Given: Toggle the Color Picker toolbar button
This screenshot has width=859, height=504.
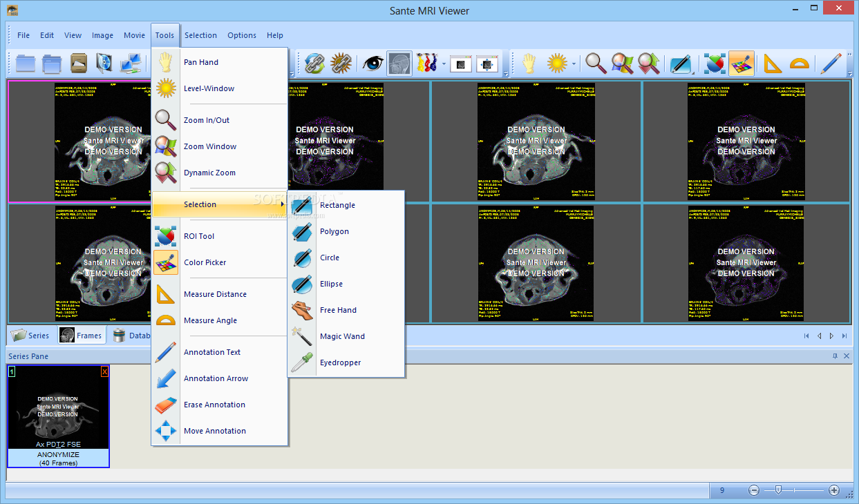Looking at the screenshot, I should point(741,64).
